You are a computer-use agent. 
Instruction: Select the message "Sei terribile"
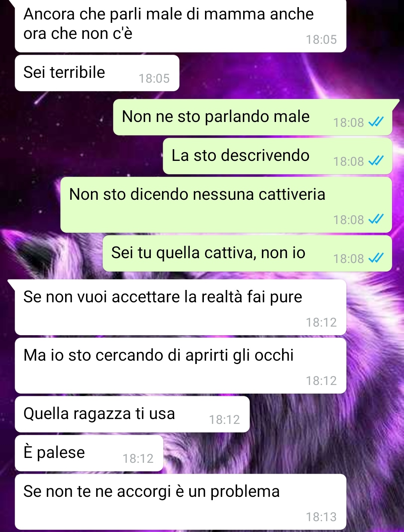[97, 73]
